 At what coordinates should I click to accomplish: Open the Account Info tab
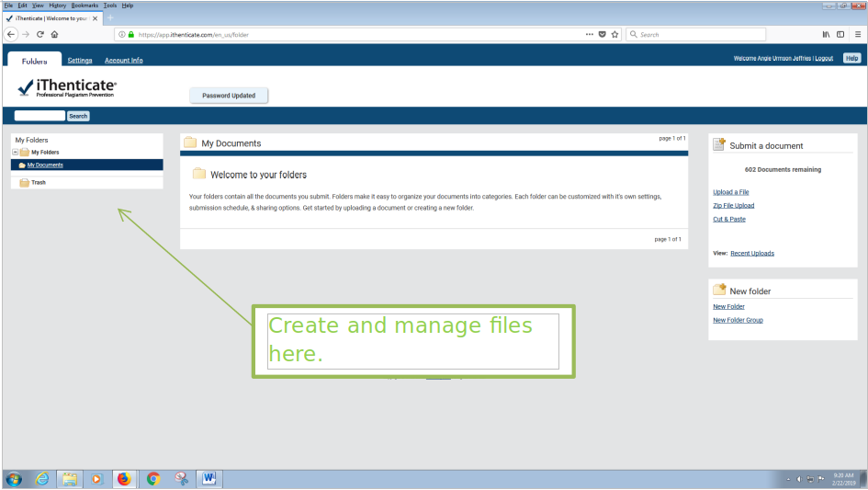(x=123, y=61)
